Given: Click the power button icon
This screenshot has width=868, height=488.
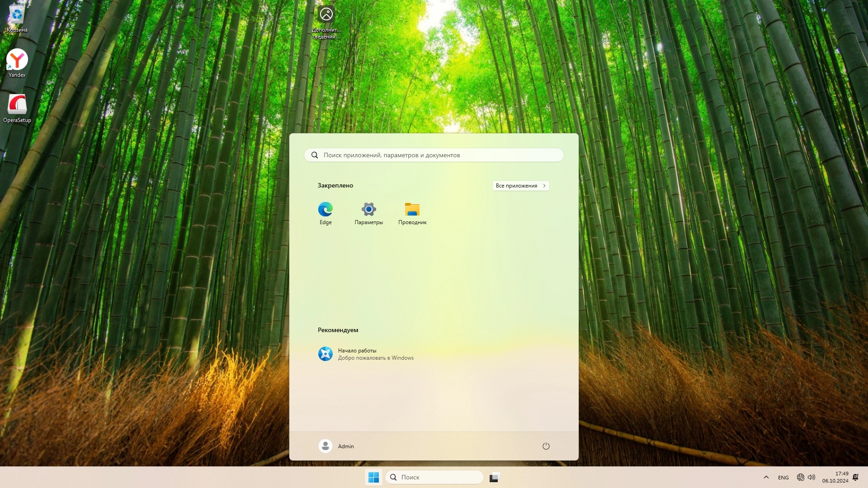Looking at the screenshot, I should click(x=546, y=446).
